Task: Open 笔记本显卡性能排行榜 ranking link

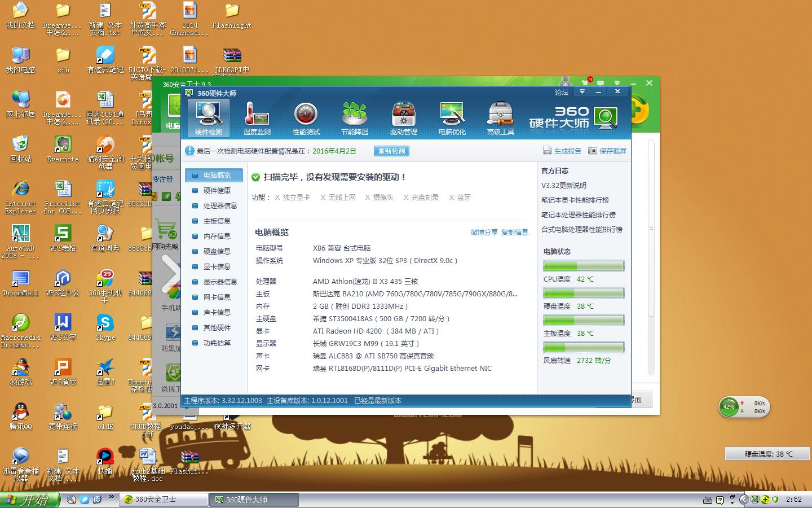Action: coord(575,200)
